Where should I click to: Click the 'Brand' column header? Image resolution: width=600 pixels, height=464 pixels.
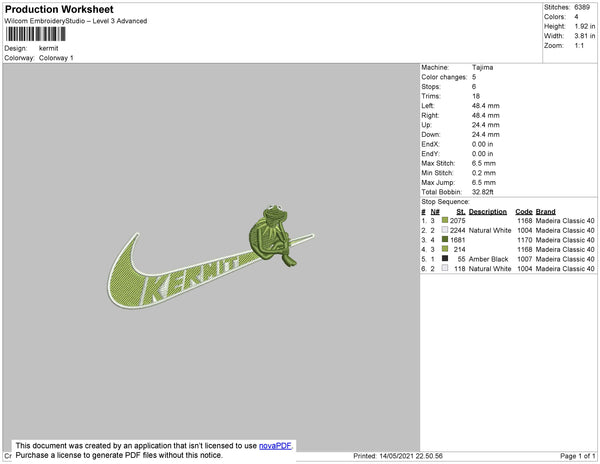tap(545, 212)
